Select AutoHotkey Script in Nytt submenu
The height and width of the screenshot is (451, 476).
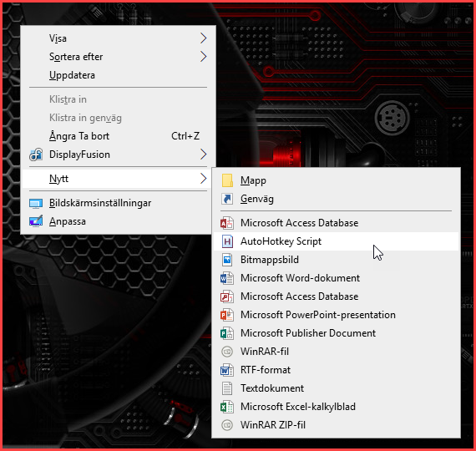336,241
